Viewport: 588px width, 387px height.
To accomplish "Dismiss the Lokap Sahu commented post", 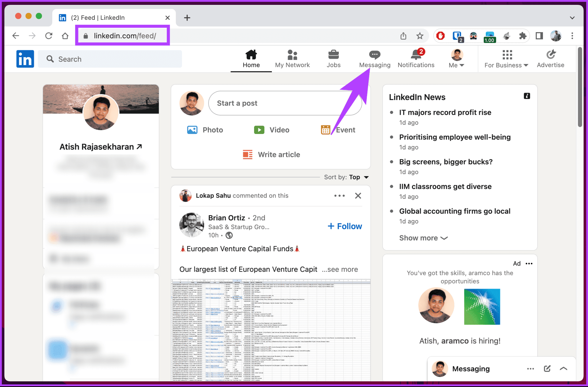I will click(x=358, y=196).
